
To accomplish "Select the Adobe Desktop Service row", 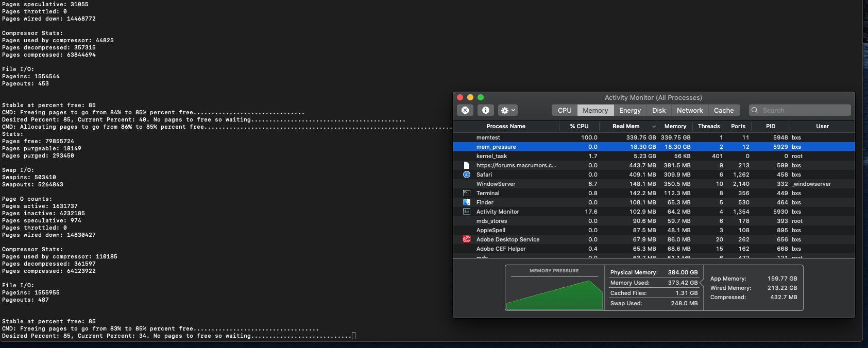I will coord(654,239).
